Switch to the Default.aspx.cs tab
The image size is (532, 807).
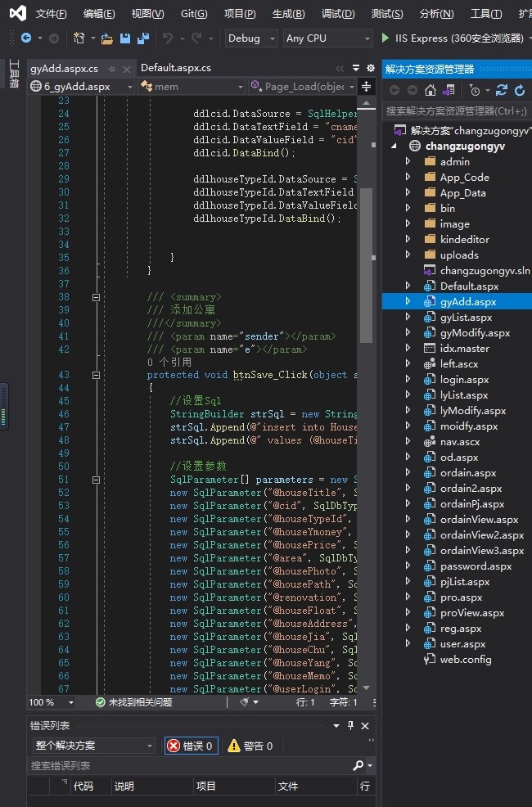click(175, 68)
